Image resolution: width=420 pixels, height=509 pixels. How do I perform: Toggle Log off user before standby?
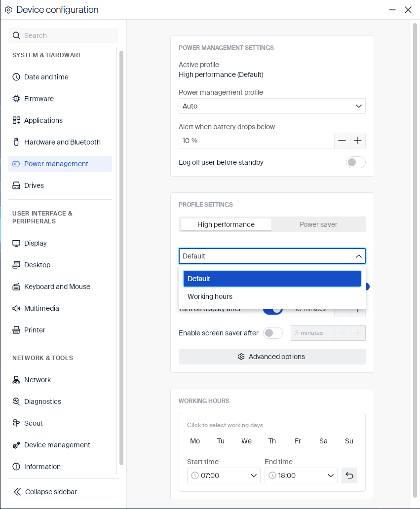pyautogui.click(x=356, y=162)
